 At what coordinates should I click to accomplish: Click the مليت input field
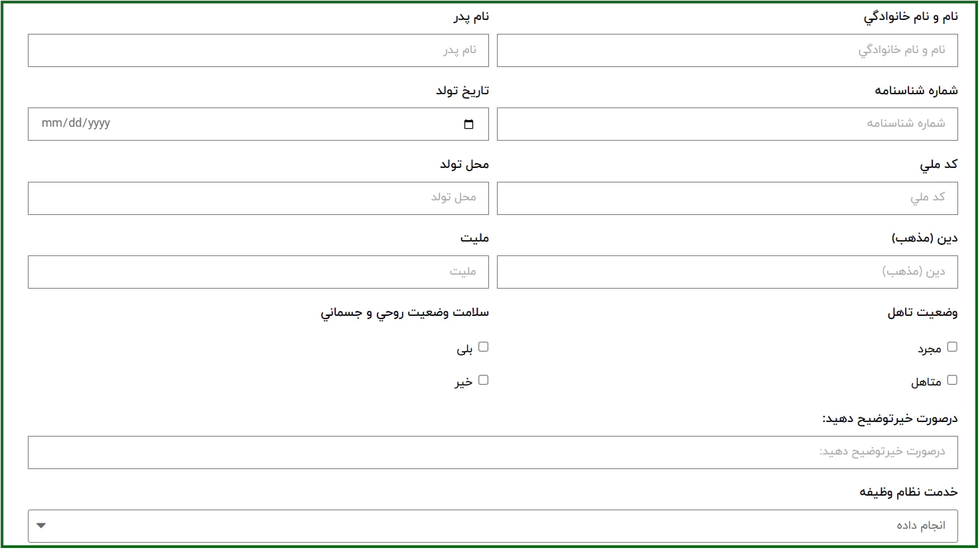(x=258, y=272)
